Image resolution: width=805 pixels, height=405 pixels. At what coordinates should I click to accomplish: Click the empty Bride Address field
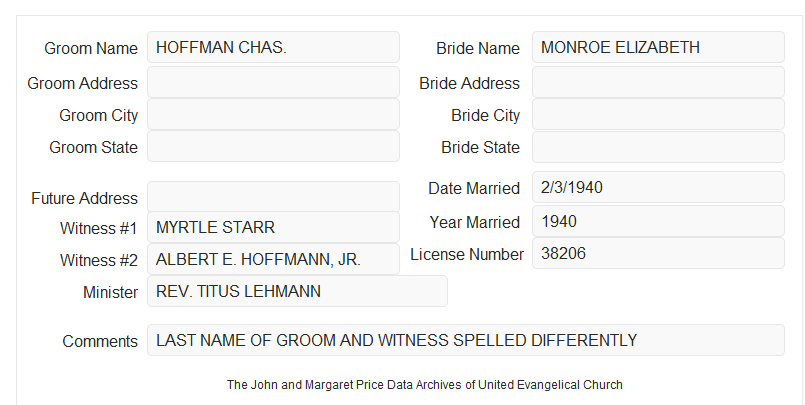point(658,82)
